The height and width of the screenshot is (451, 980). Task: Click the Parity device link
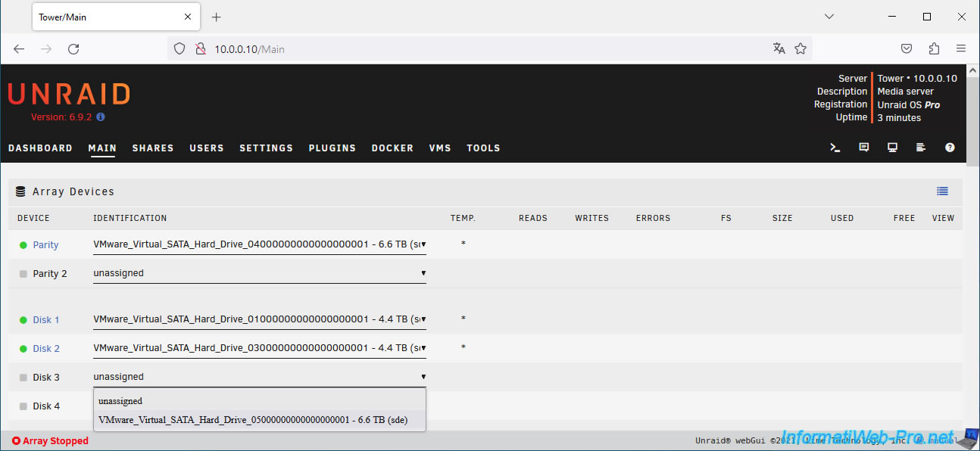click(45, 245)
